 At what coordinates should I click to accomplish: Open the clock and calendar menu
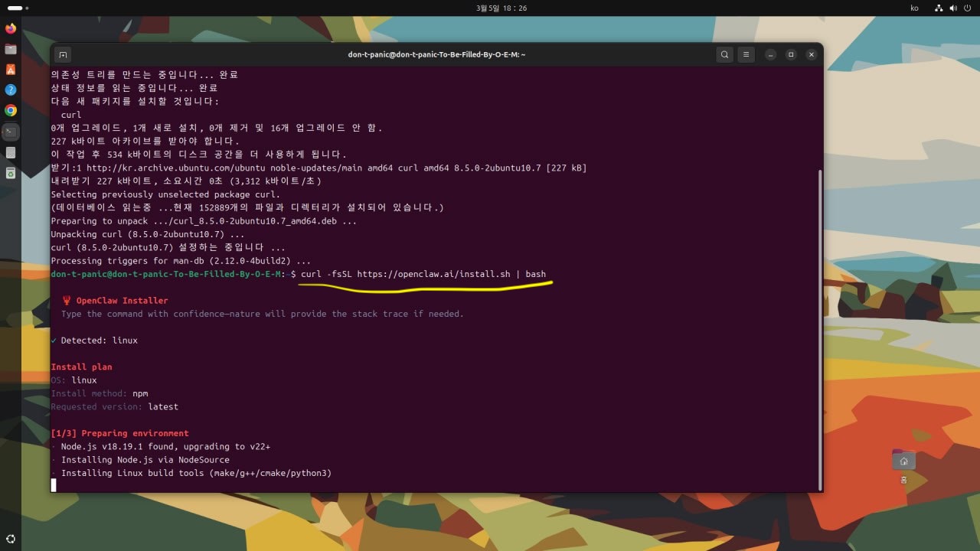501,8
